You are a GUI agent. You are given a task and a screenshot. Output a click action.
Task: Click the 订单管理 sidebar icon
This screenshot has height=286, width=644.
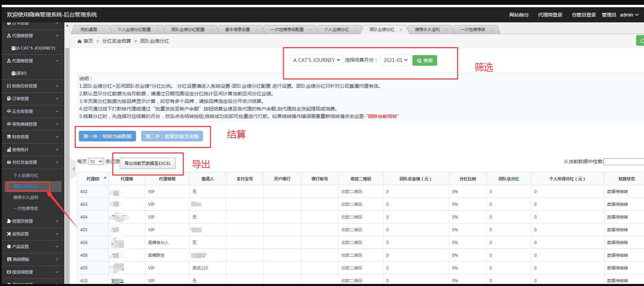(9, 99)
